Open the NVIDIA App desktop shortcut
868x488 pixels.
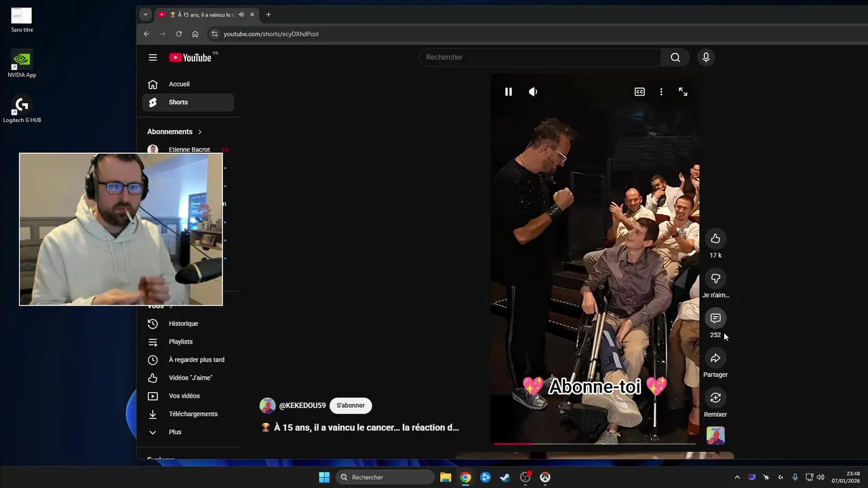pos(22,64)
